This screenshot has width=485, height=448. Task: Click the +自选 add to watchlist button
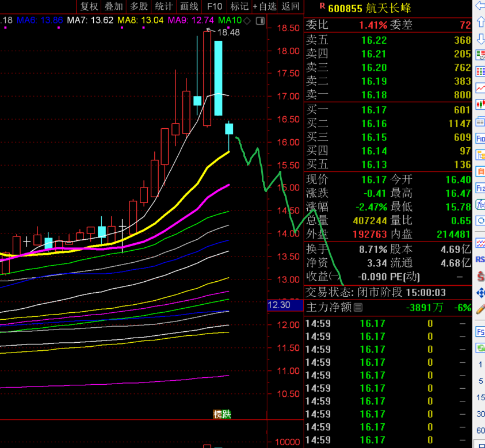[x=265, y=6]
